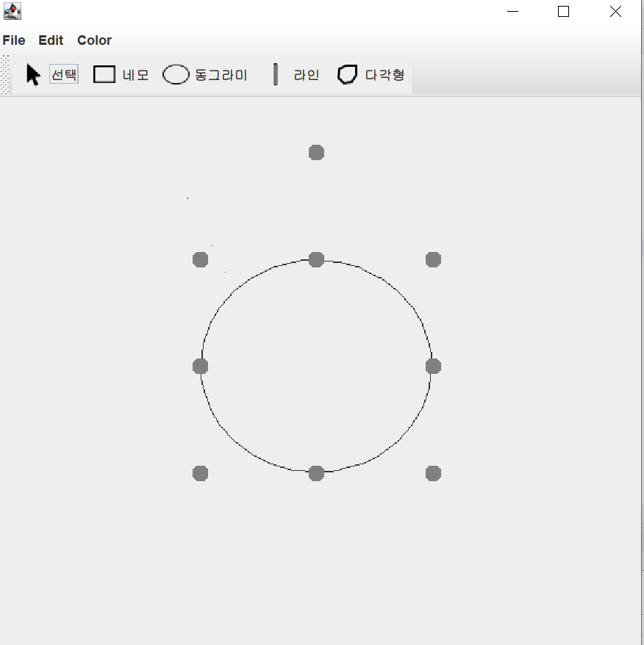Click the bottom-right selection handle
644x645 pixels.
[x=433, y=473]
